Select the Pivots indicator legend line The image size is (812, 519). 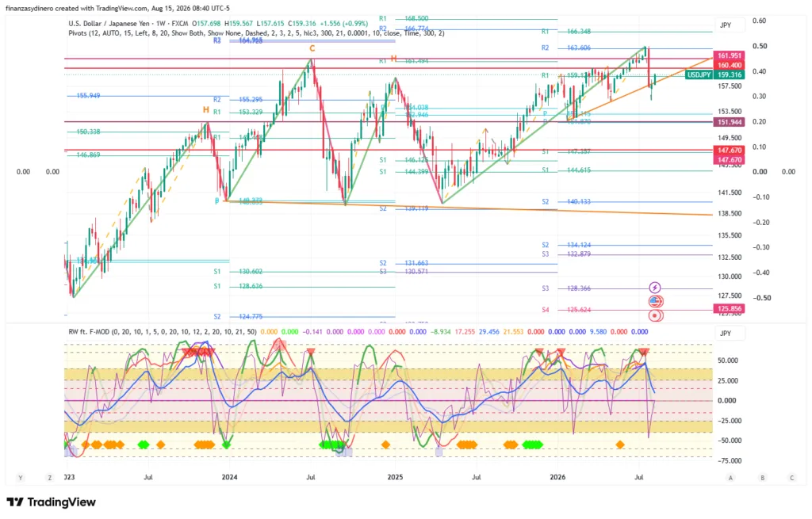point(256,33)
